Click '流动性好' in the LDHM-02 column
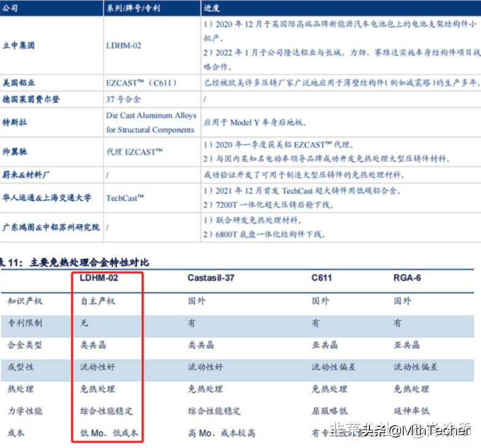 click(97, 367)
